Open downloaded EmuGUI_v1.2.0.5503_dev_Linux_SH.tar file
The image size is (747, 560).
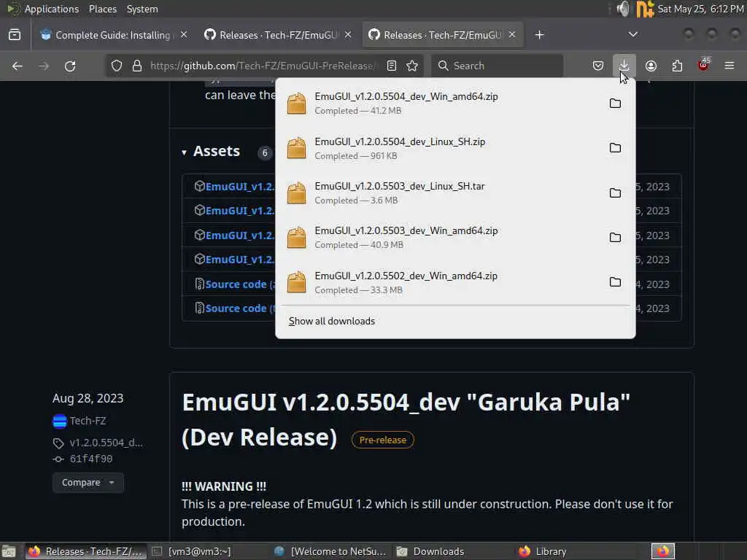tap(438, 192)
